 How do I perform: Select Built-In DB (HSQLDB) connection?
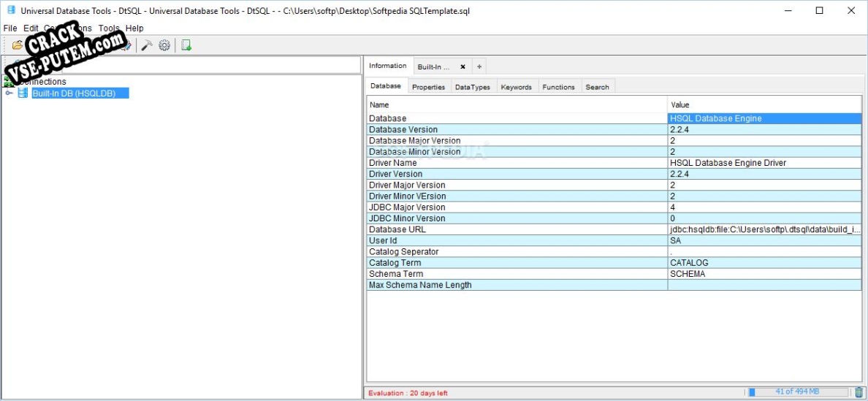coord(80,93)
